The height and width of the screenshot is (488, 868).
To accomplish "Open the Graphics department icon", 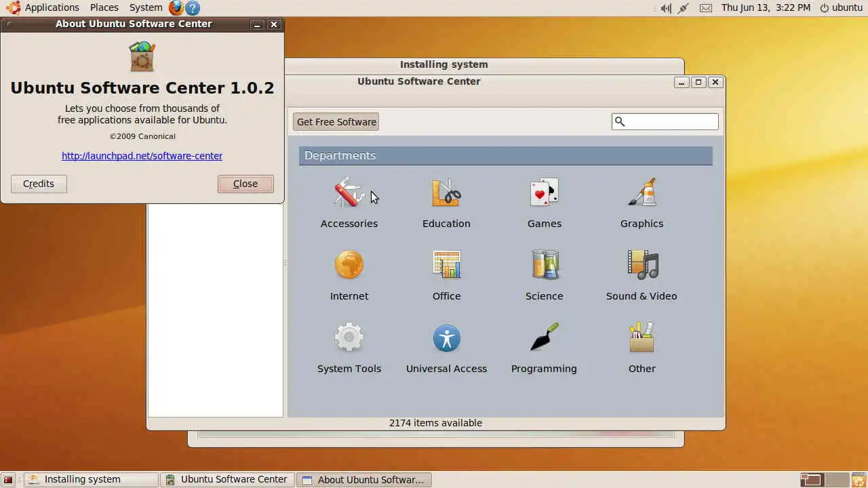I will tap(642, 192).
